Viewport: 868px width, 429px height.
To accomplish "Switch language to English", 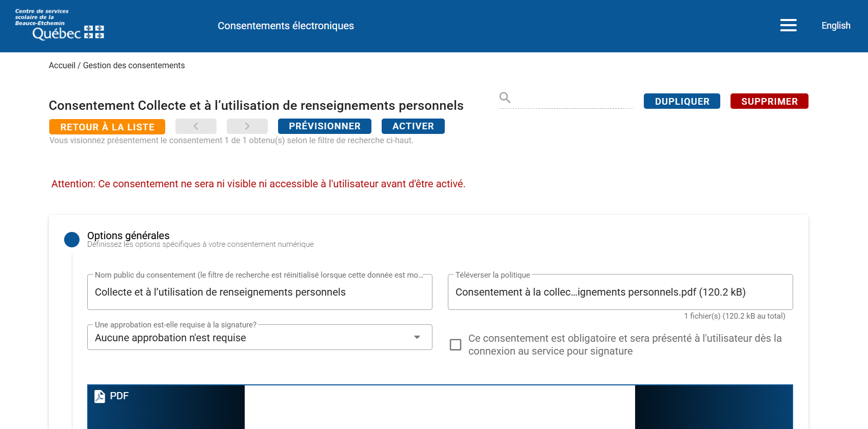I will (x=836, y=26).
